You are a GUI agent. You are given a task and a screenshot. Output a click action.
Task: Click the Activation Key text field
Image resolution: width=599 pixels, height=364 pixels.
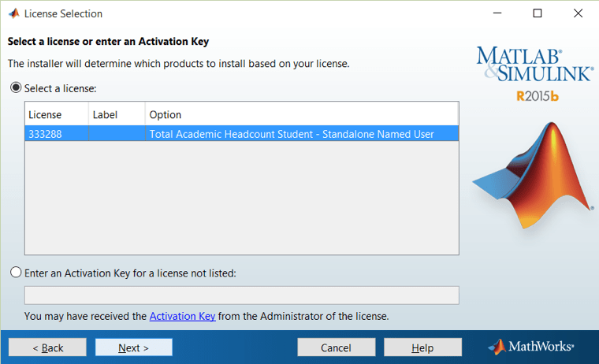(x=241, y=295)
